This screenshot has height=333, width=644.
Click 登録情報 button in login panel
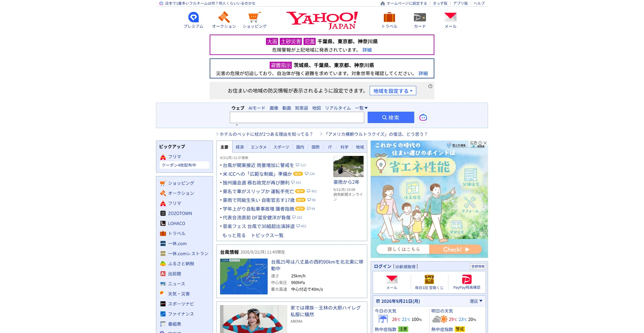(478, 266)
